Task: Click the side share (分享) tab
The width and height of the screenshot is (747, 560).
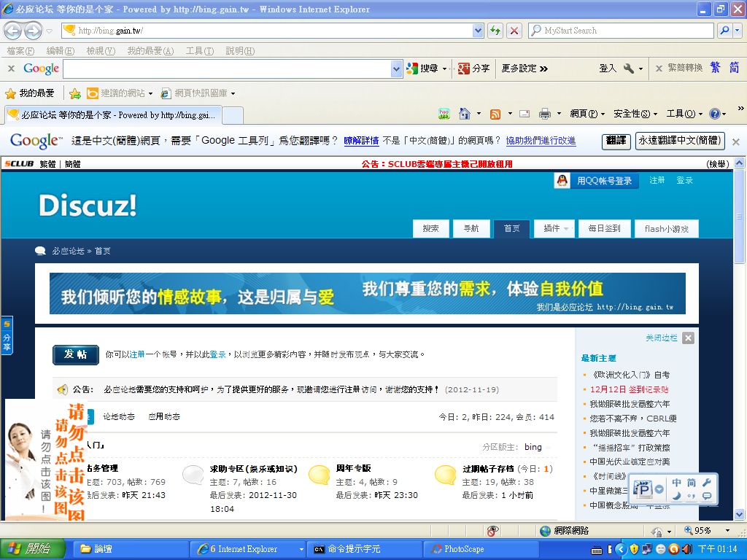Action: [x=7, y=335]
